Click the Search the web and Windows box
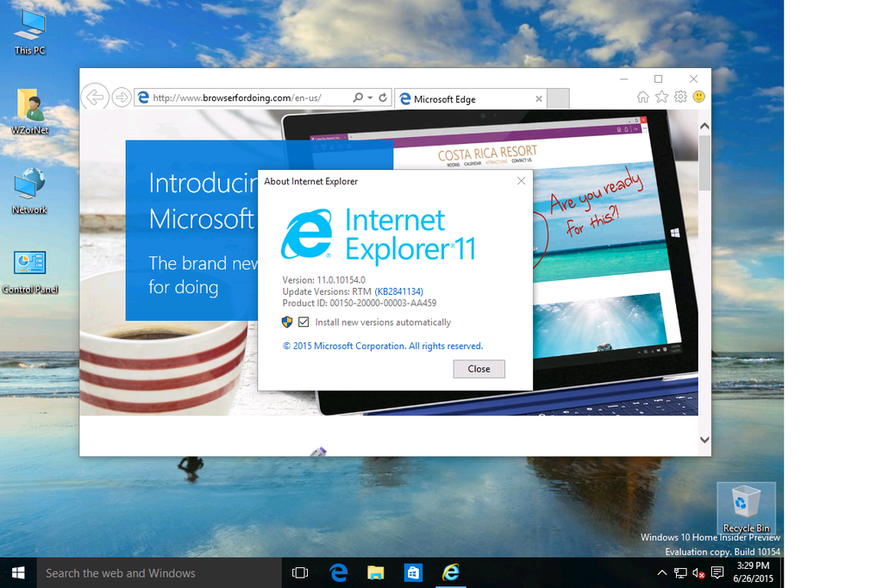 pos(159,572)
